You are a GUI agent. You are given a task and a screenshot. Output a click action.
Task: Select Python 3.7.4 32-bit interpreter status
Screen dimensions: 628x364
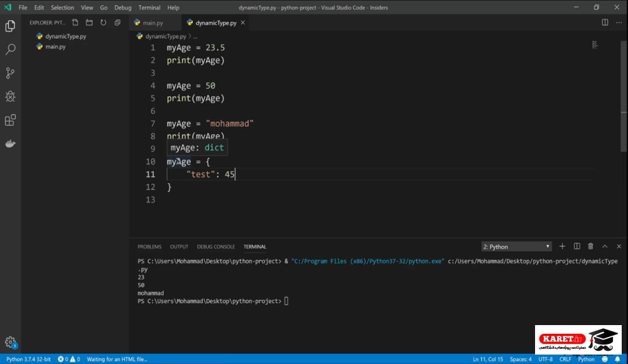coord(28,359)
